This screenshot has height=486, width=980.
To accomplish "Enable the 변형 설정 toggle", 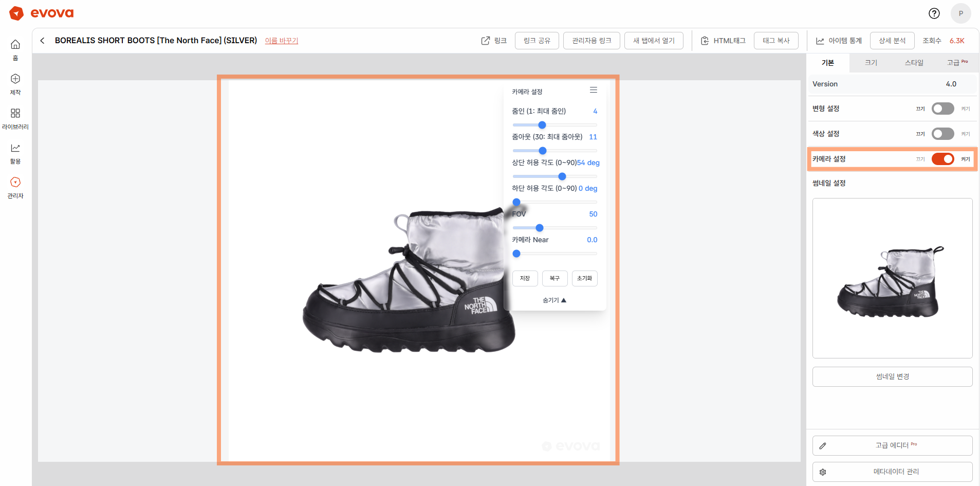I will (942, 109).
